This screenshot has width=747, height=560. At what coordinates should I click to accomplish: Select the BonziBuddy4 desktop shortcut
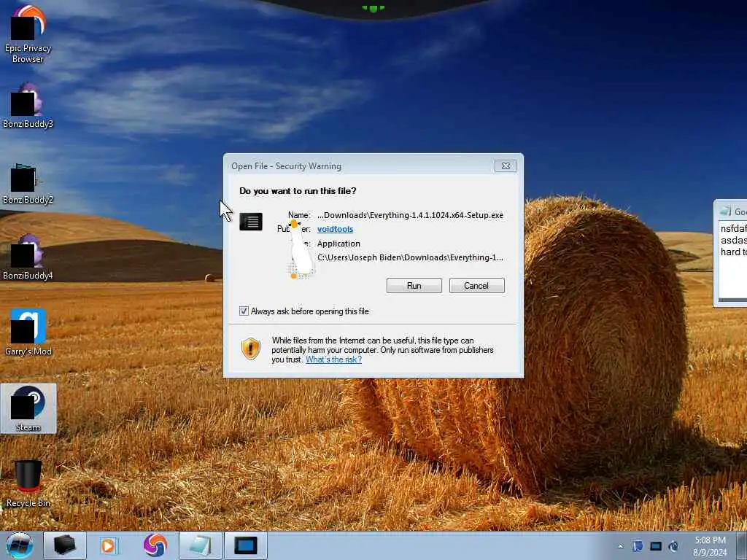tap(28, 257)
